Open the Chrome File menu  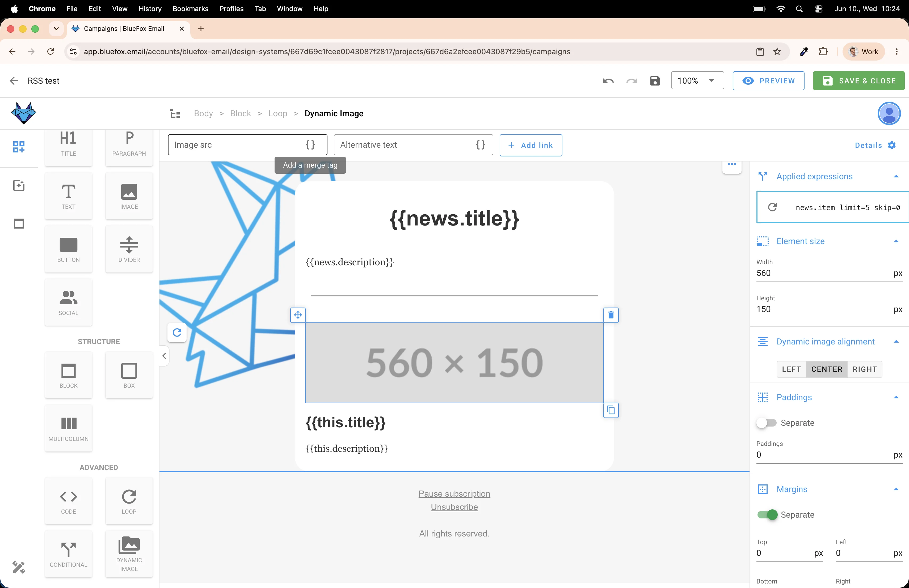pos(72,8)
